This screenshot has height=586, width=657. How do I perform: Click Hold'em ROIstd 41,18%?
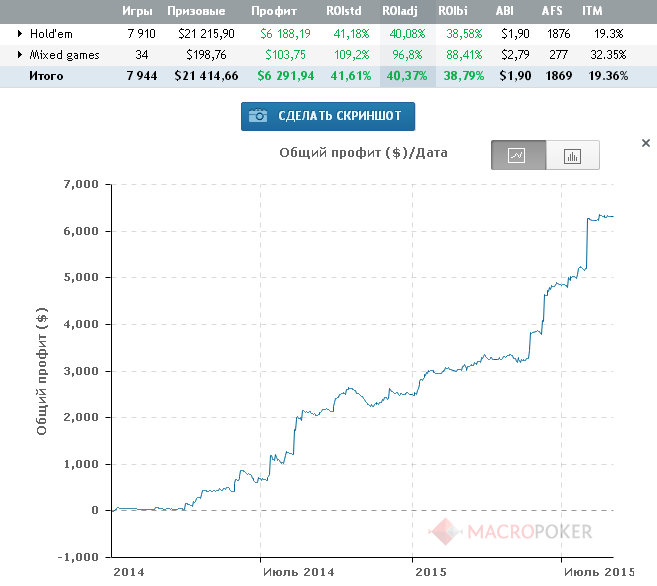[351, 34]
